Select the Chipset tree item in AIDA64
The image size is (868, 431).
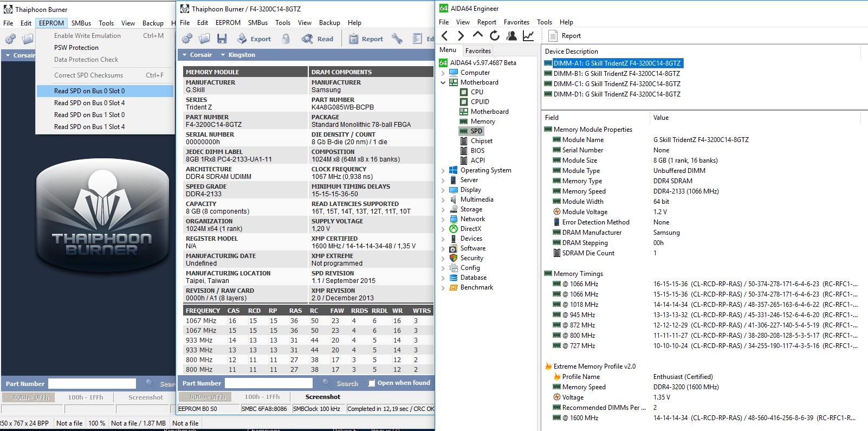(476, 140)
